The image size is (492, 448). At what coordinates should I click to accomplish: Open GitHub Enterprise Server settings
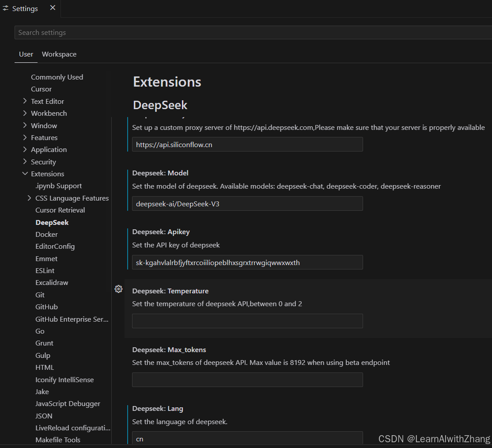point(72,319)
